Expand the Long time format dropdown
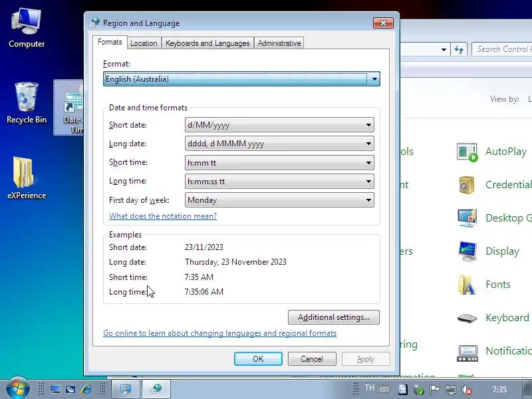Screen dimensions: 532x399 coord(279,181)
